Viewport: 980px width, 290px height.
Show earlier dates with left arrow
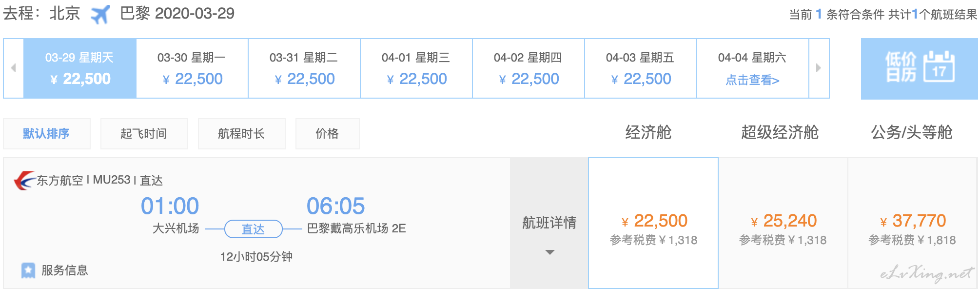[x=14, y=68]
